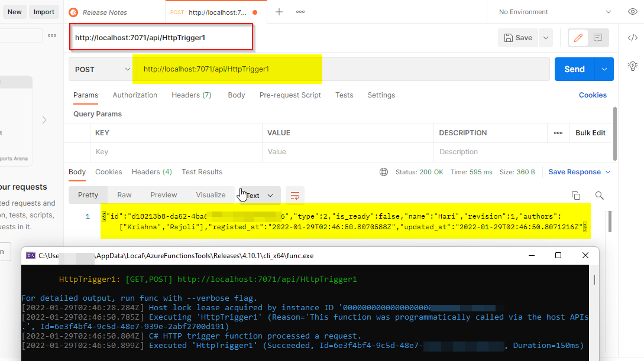This screenshot has width=644, height=361.
Task: Expand the Save Response dropdown
Action: pos(608,172)
